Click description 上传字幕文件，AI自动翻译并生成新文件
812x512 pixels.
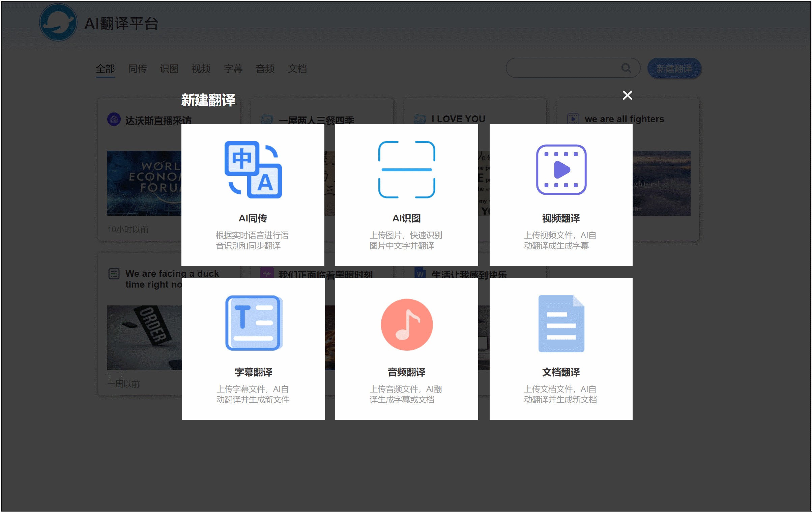(x=253, y=394)
